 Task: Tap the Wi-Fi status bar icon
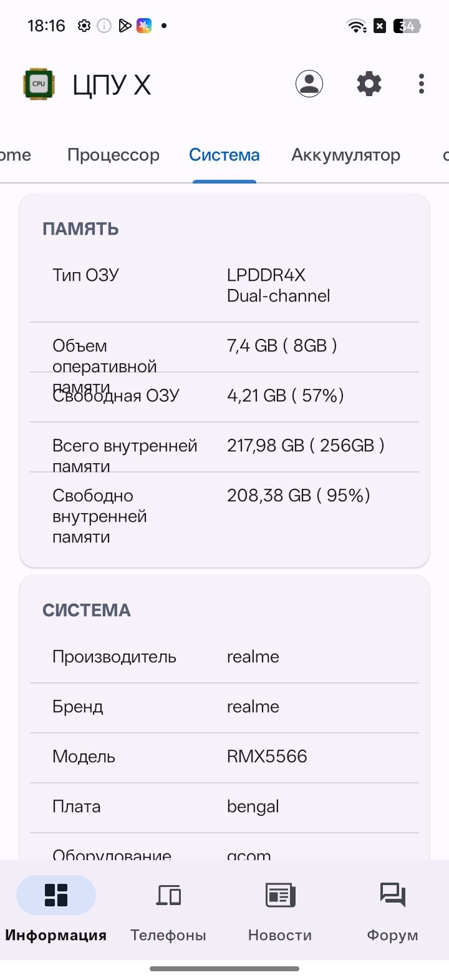[x=355, y=26]
